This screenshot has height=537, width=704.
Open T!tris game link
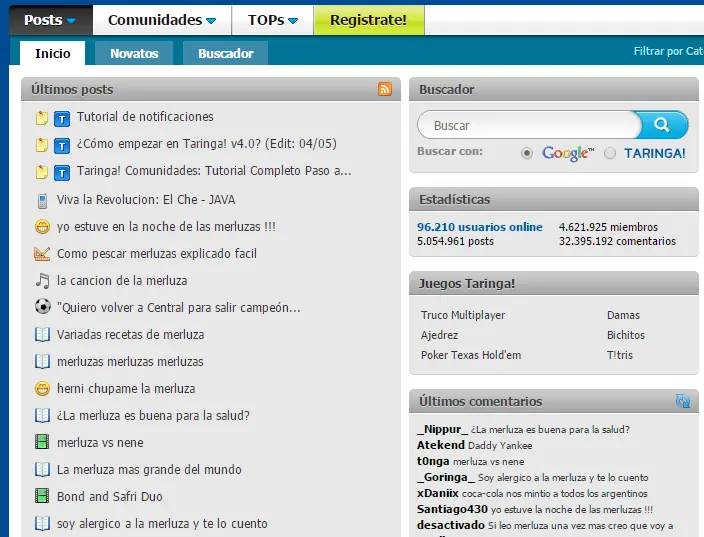[x=620, y=355]
